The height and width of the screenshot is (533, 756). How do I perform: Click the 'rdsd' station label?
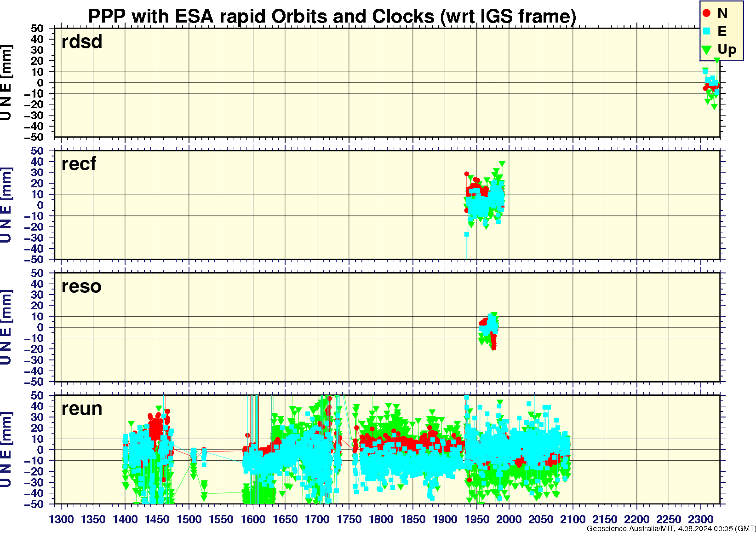pos(82,41)
